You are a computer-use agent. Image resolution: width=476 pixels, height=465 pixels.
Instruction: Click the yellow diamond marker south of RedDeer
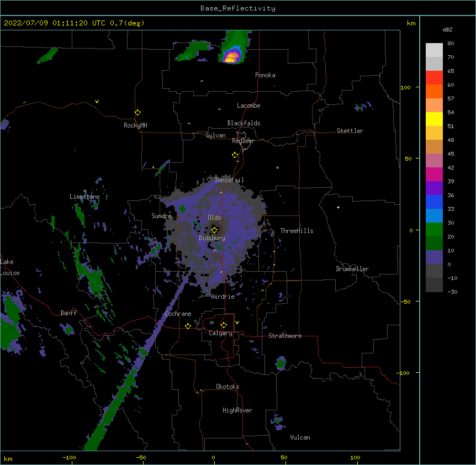click(x=235, y=155)
